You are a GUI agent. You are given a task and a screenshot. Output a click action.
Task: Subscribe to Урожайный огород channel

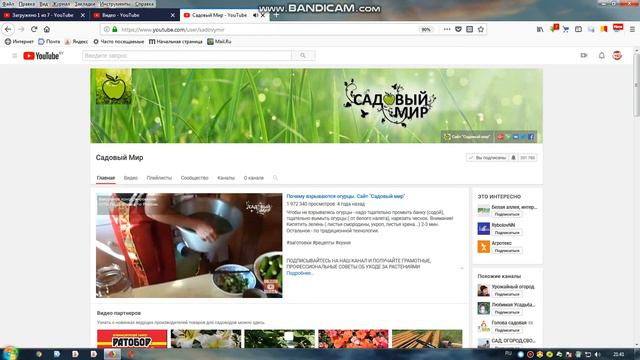tap(507, 294)
